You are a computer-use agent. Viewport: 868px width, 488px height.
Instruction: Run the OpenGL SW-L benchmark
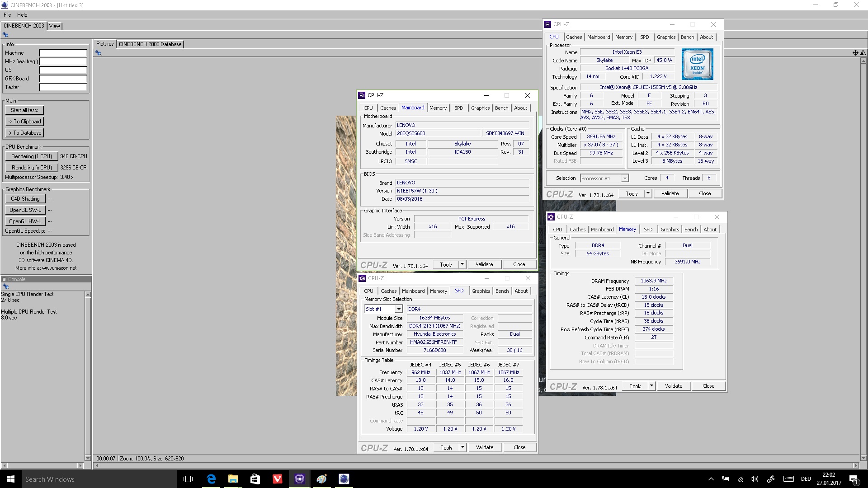(25, 210)
